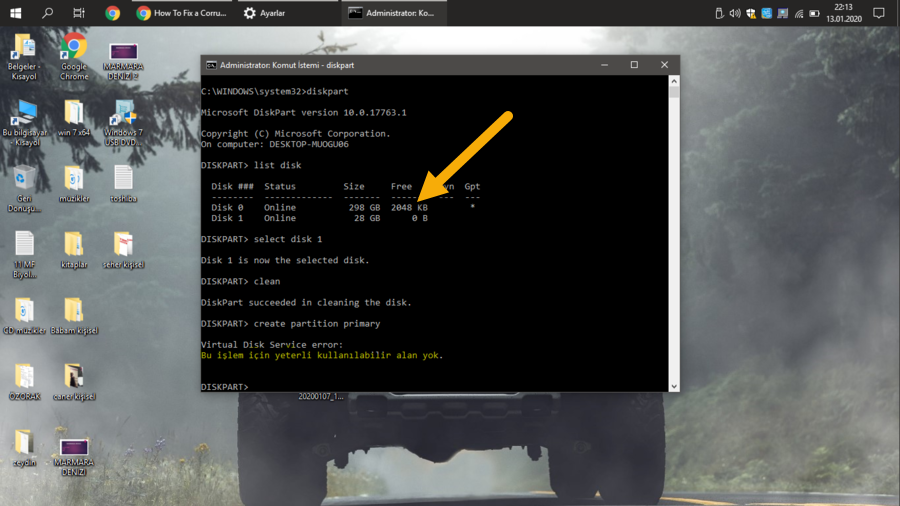This screenshot has width=900, height=506.
Task: Open the Action Center notifications icon
Action: (x=879, y=13)
